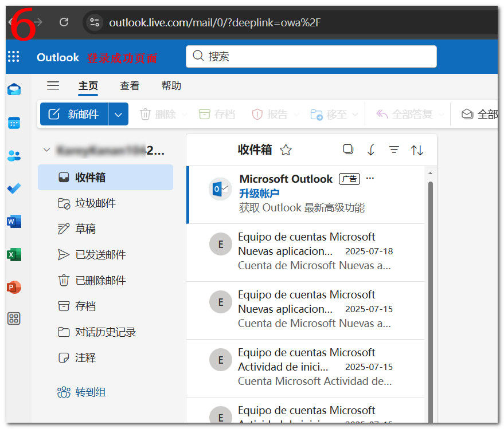This screenshot has height=429, width=504.
Task: Click the mark all read envelope button
Action: coord(479,115)
